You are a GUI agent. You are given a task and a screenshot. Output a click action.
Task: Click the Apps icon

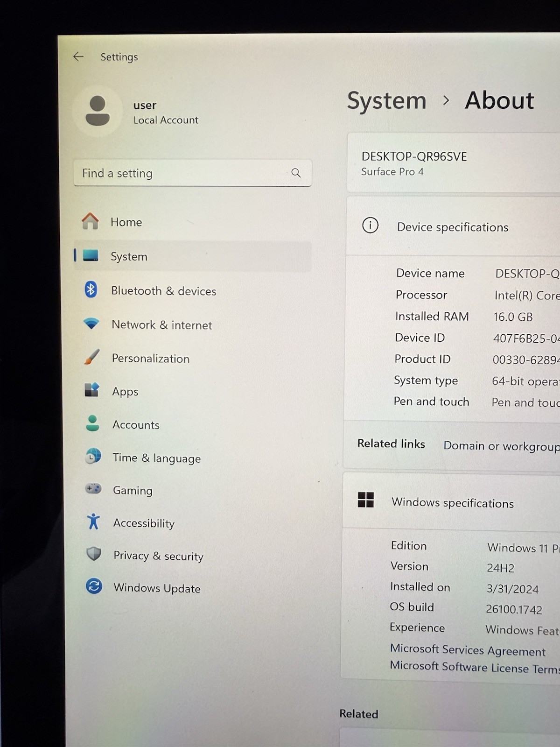[x=92, y=390]
